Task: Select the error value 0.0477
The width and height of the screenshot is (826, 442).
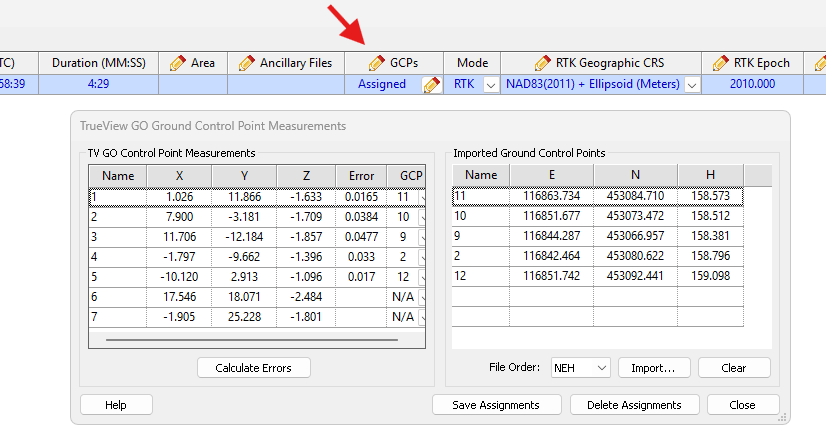Action: pyautogui.click(x=361, y=237)
